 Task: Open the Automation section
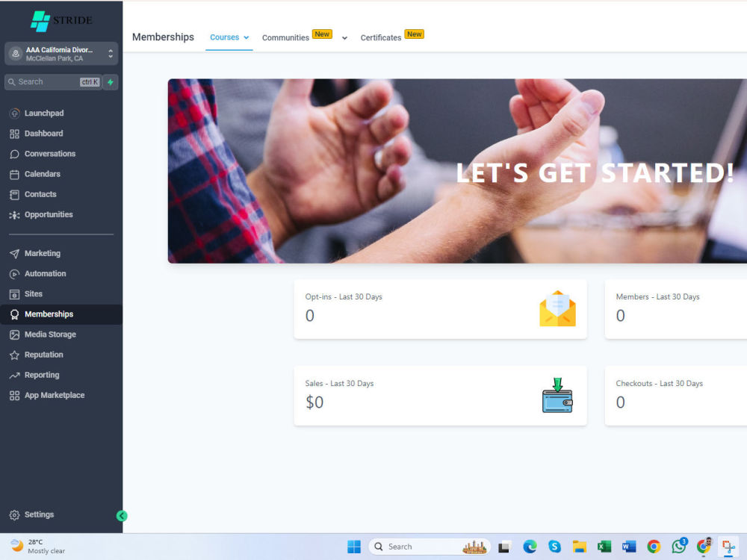pos(45,274)
